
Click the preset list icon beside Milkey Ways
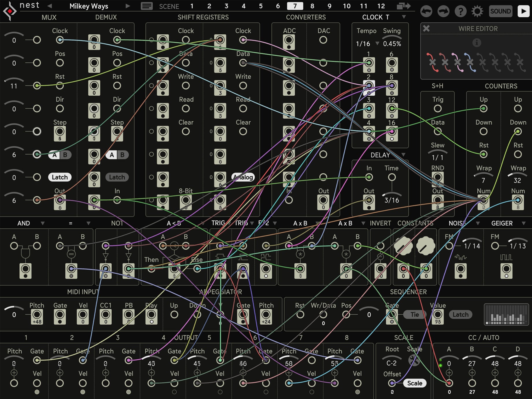pyautogui.click(x=146, y=6)
